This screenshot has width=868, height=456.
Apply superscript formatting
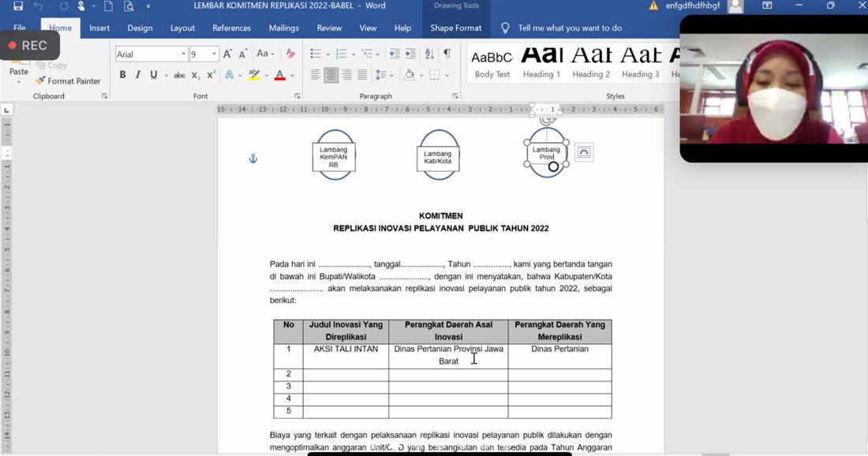pyautogui.click(x=211, y=75)
